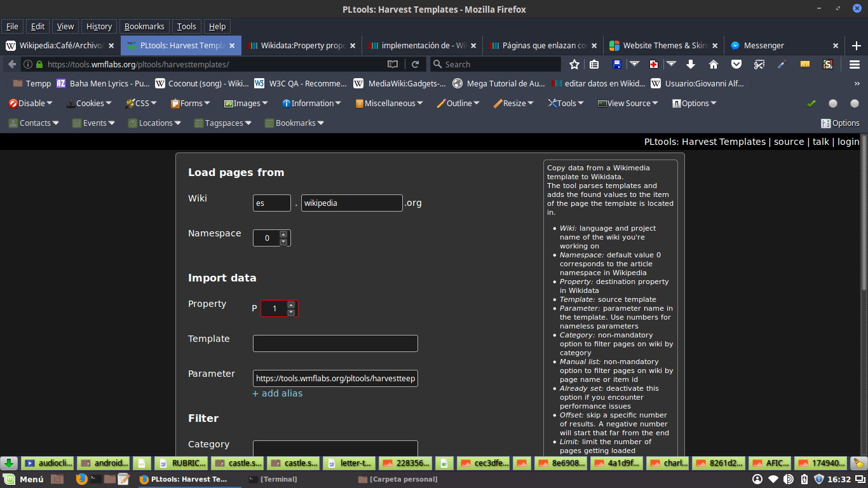Expand the Outline dropdown
The image size is (868, 488).
pos(458,104)
